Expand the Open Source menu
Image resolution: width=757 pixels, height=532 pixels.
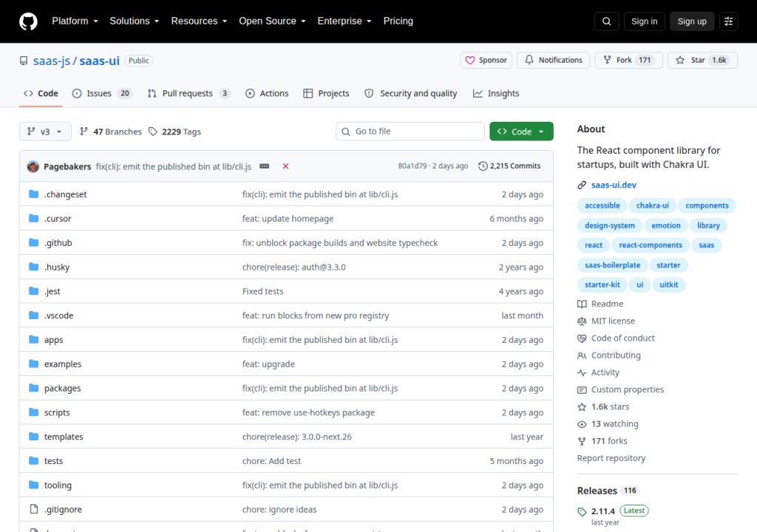tap(272, 21)
